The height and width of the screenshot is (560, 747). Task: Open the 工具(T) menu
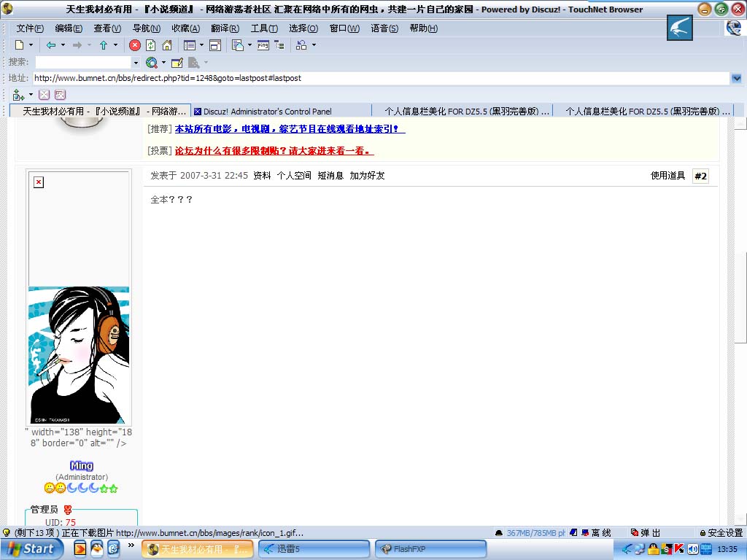click(x=264, y=28)
